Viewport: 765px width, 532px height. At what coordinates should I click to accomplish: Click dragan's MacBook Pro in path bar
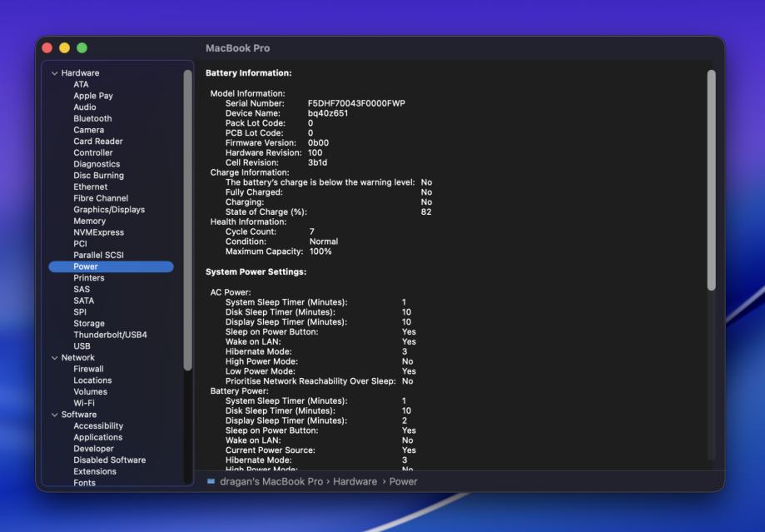click(271, 481)
